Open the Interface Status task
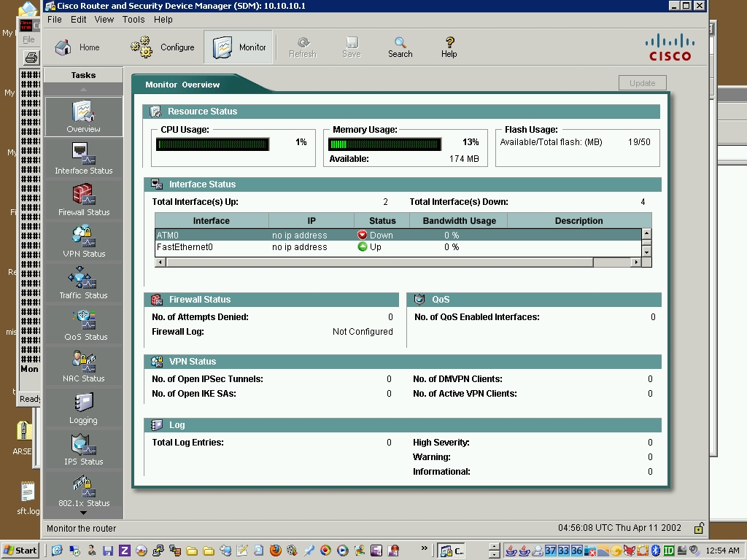Image resolution: width=747 pixels, height=560 pixels. click(x=83, y=158)
